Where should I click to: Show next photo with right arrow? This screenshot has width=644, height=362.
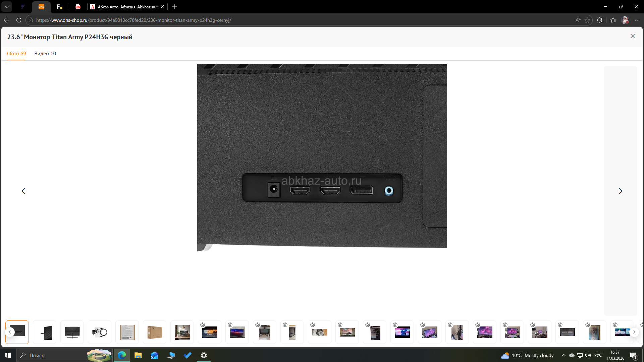click(x=620, y=191)
